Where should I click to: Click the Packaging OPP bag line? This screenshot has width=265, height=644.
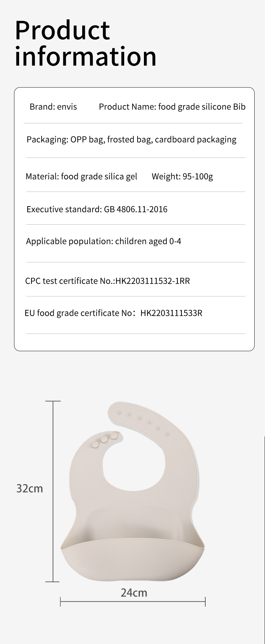pyautogui.click(x=131, y=139)
